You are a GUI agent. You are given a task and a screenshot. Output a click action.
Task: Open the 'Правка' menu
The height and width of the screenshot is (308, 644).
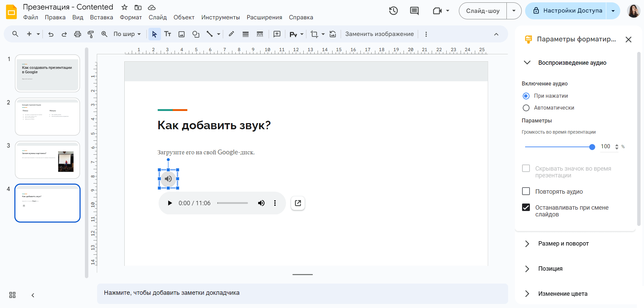point(55,17)
